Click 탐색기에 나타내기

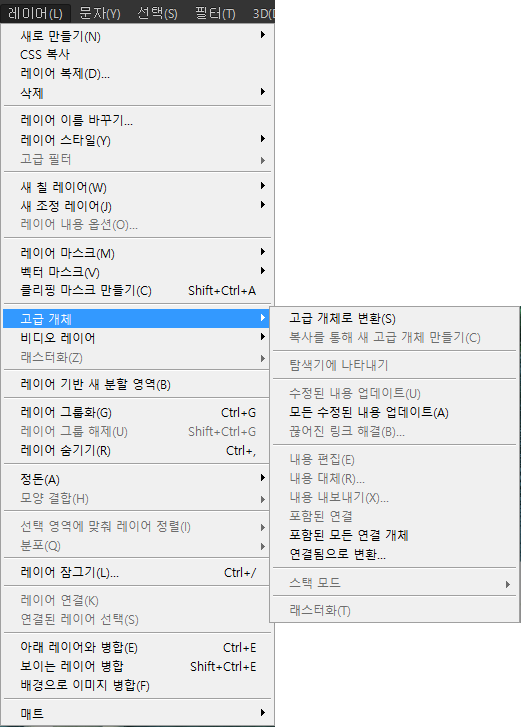pyautogui.click(x=394, y=365)
